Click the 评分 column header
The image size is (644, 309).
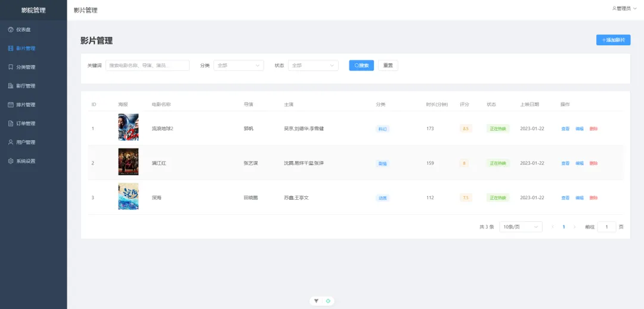point(465,104)
